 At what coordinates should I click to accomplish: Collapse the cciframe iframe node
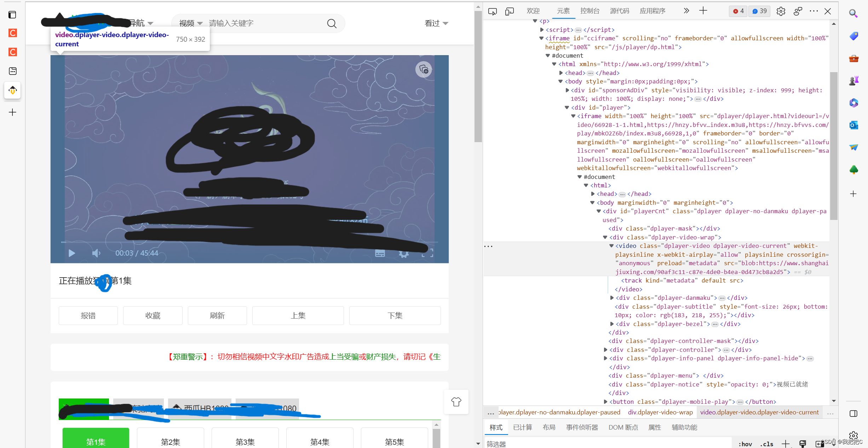[x=541, y=38]
